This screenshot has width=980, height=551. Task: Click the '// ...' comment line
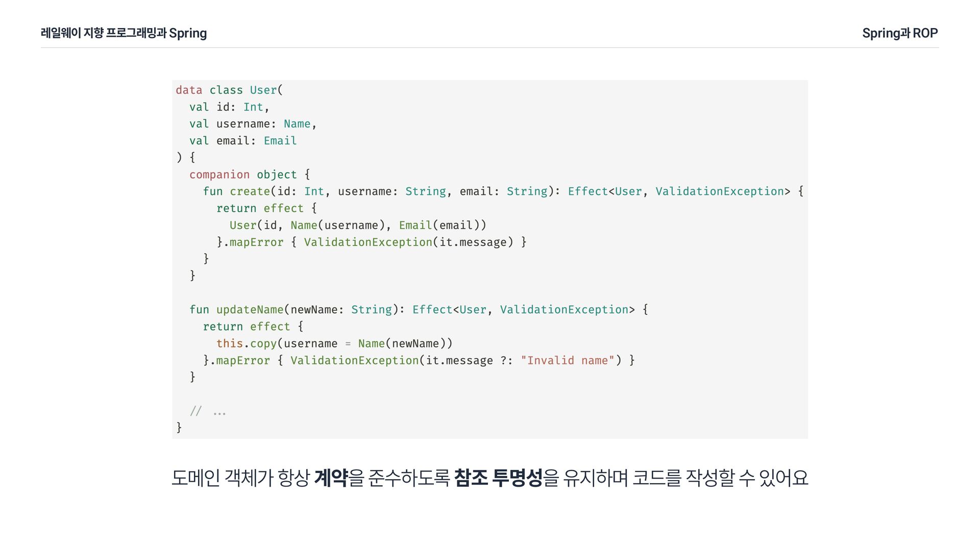pos(208,411)
